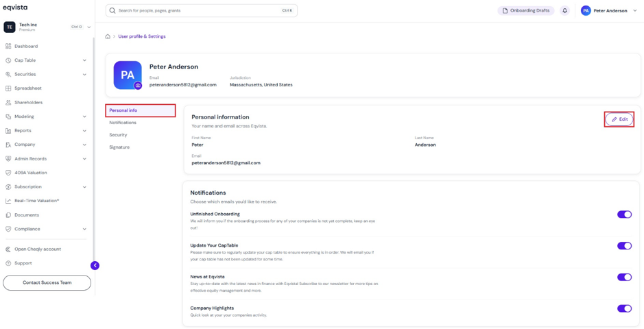Click the Admin Records shield icon
Viewport: 644px width, 329px height.
8,159
